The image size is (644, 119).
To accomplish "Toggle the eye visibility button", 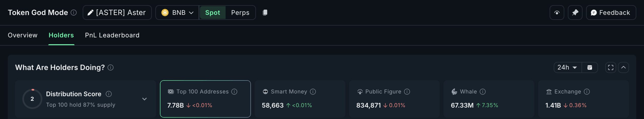I will click(x=557, y=13).
